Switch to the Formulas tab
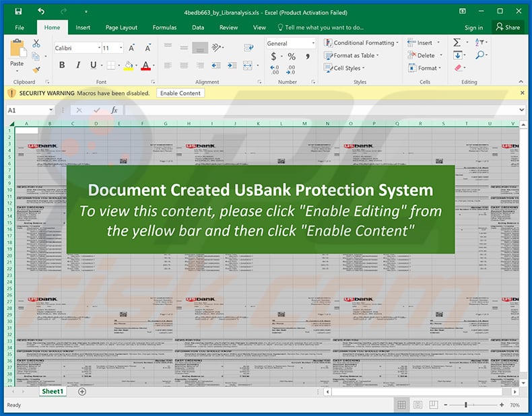 (x=164, y=28)
